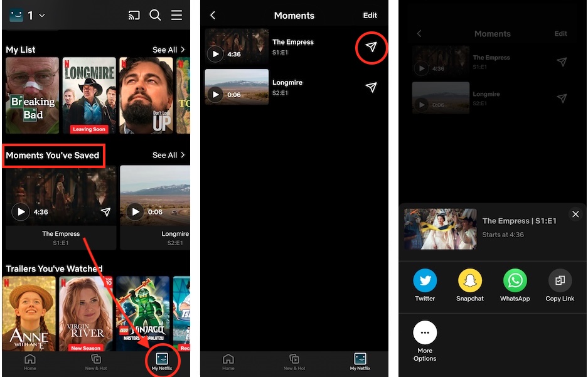The width and height of the screenshot is (588, 377).
Task: Open Anne with an E trailer
Action: (x=29, y=314)
